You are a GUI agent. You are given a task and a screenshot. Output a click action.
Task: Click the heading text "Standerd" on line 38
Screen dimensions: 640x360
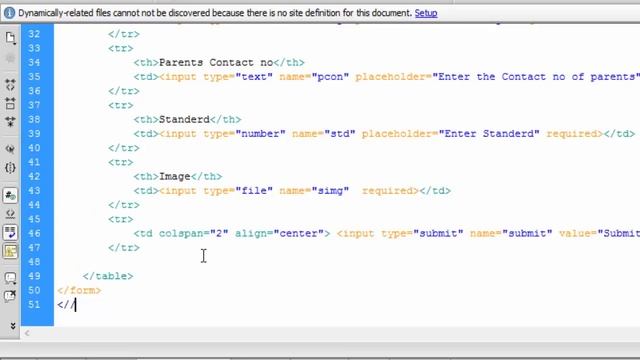[x=184, y=120]
